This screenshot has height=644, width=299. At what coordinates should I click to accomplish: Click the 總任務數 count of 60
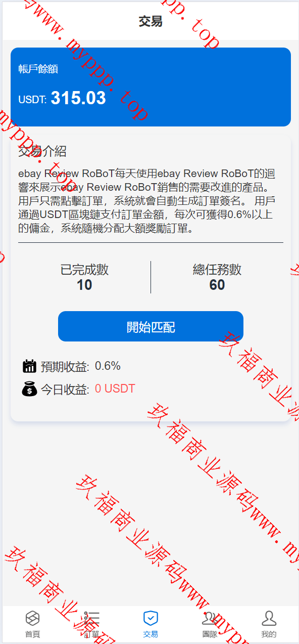coord(217,285)
